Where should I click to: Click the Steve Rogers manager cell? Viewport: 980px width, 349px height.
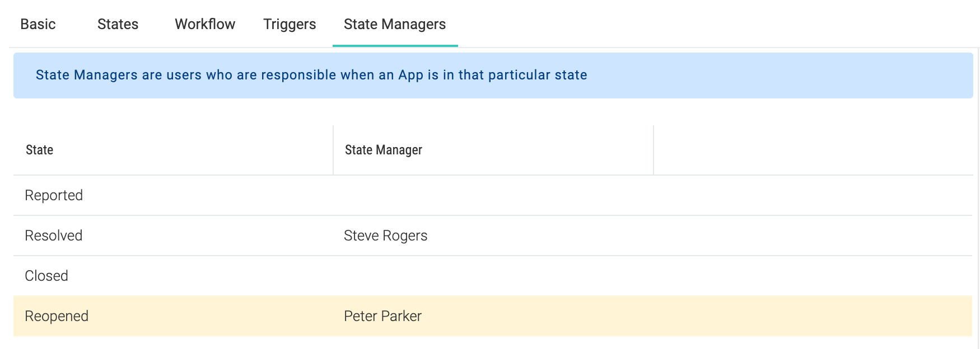385,235
